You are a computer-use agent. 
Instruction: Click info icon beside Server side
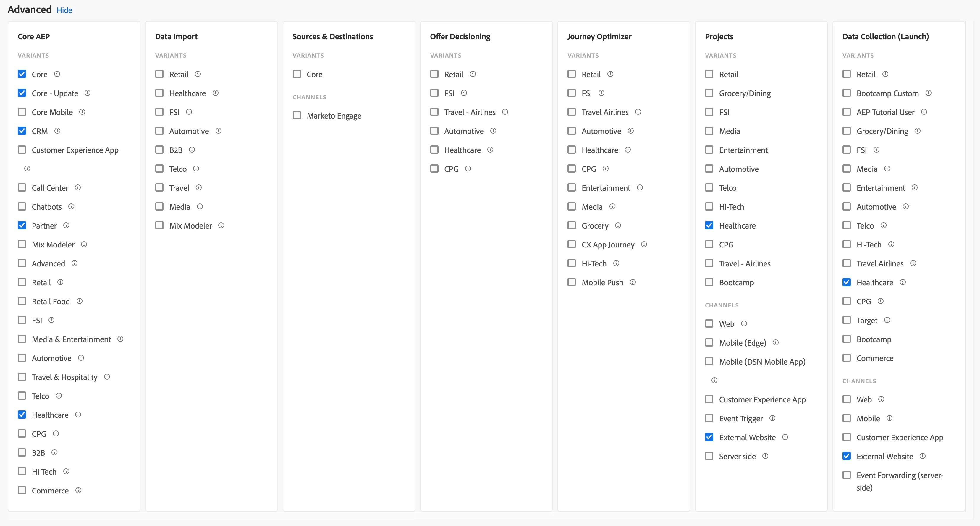[x=765, y=456]
